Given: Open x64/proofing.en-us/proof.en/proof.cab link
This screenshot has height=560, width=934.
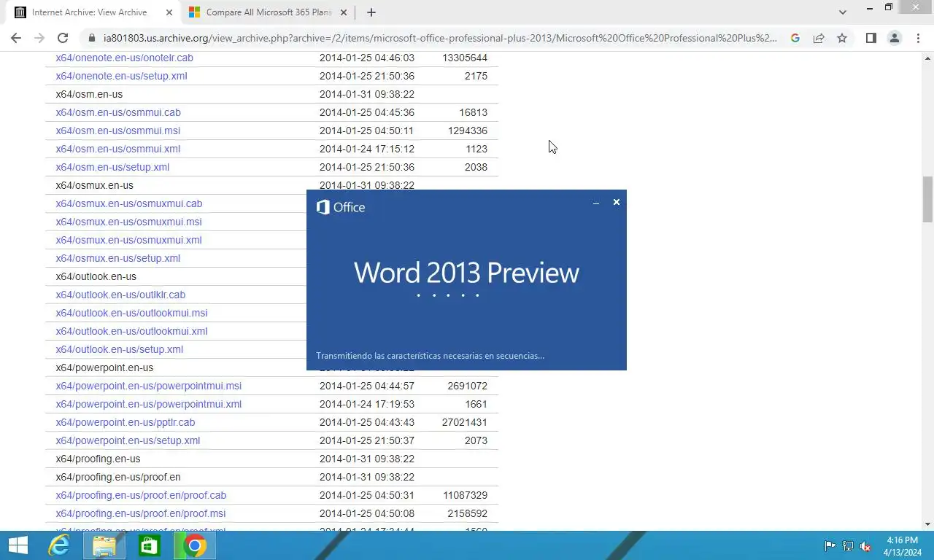Looking at the screenshot, I should coord(141,495).
